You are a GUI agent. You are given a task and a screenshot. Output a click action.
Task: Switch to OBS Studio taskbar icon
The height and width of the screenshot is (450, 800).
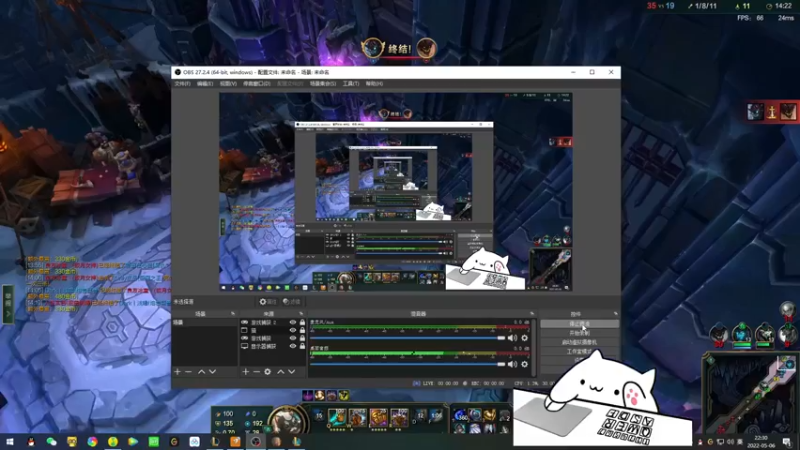coord(256,442)
